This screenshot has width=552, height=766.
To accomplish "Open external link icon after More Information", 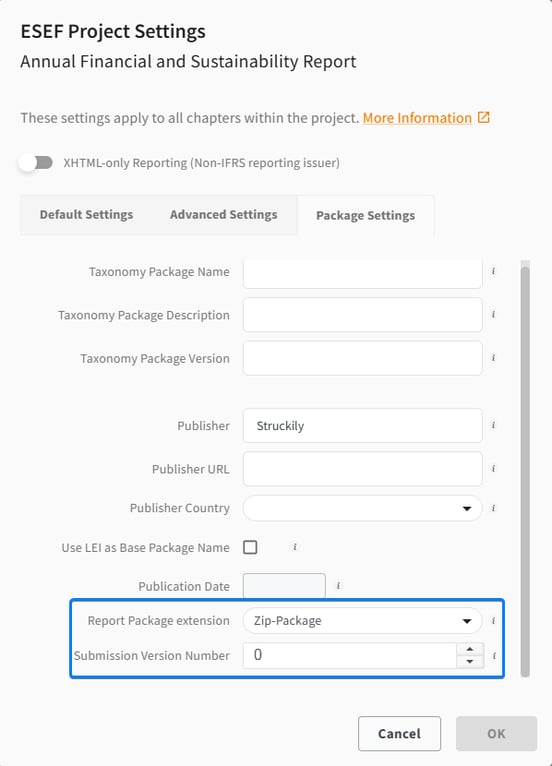I will [484, 118].
